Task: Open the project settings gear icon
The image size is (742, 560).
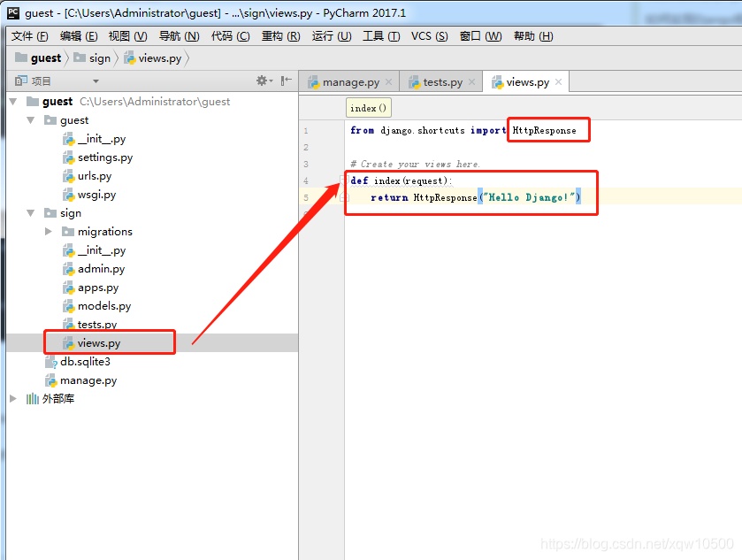Action: pyautogui.click(x=262, y=81)
